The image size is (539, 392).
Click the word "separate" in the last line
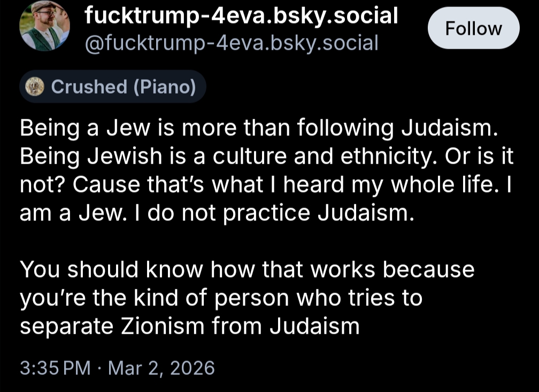67,326
